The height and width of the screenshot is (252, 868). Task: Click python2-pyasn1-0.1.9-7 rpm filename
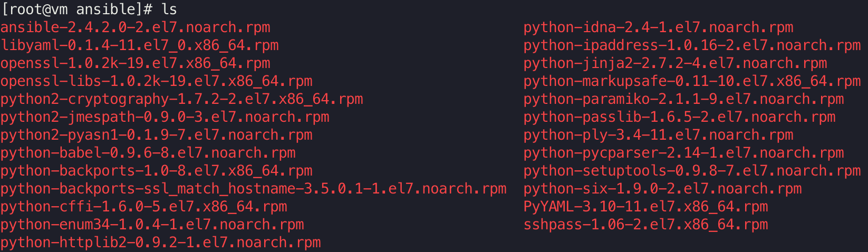point(156,135)
